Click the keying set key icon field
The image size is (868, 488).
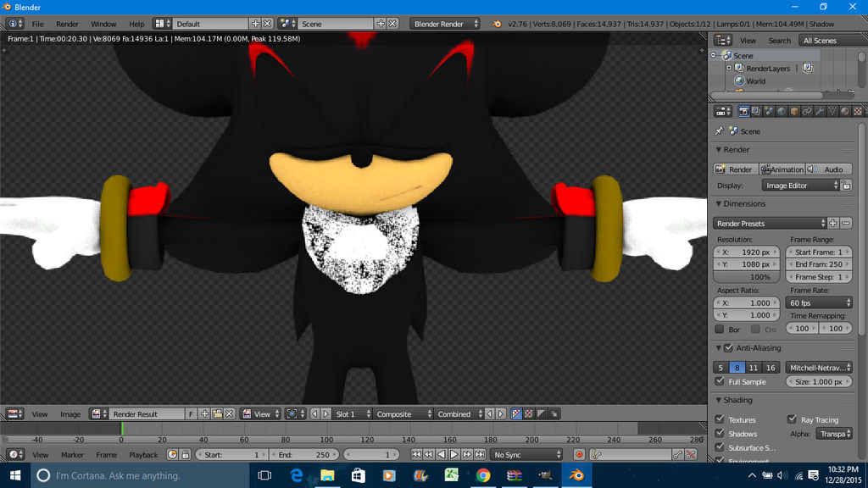630,455
